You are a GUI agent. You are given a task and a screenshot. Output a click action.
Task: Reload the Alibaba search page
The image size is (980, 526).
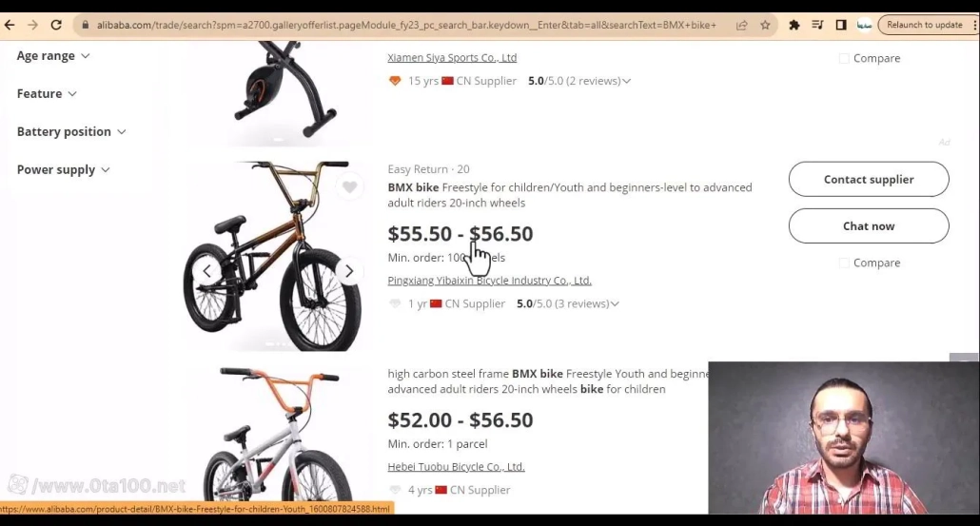(56, 25)
